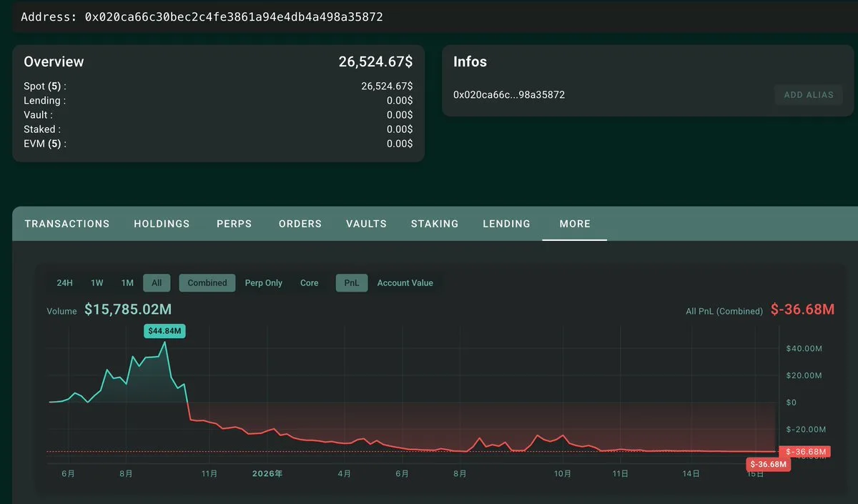Viewport: 858px width, 504px height.
Task: Click the 10月 date axis label
Action: (563, 473)
